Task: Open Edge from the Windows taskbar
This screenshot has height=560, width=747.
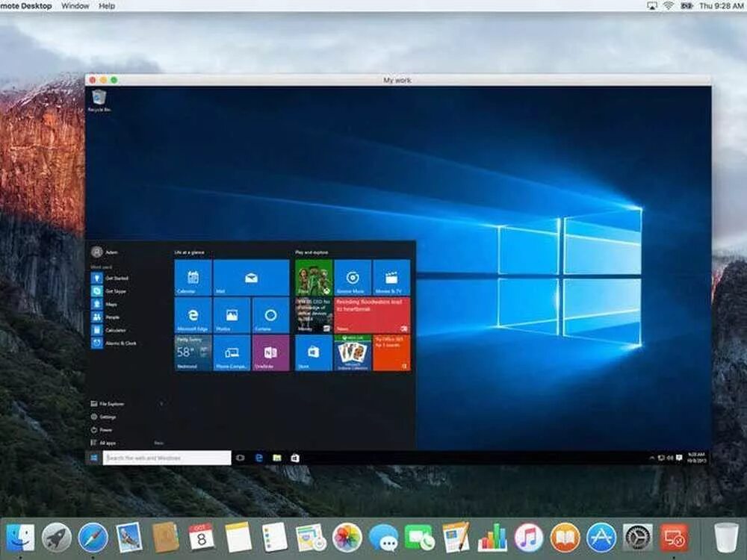Action: point(258,458)
